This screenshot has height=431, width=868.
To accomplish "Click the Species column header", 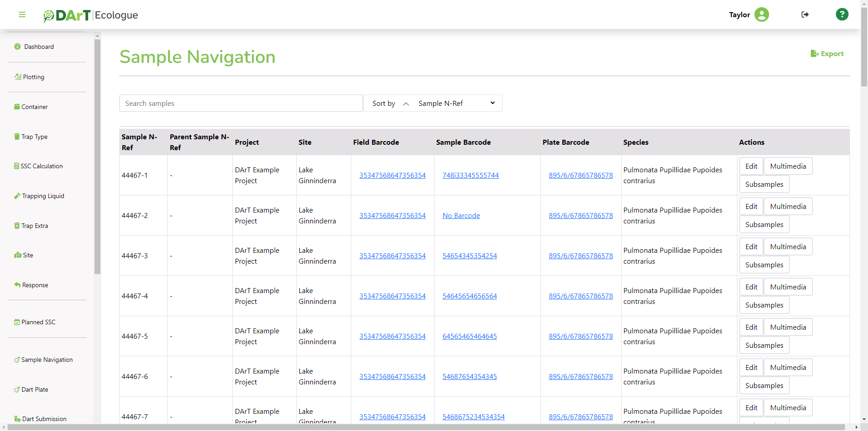I will click(636, 142).
